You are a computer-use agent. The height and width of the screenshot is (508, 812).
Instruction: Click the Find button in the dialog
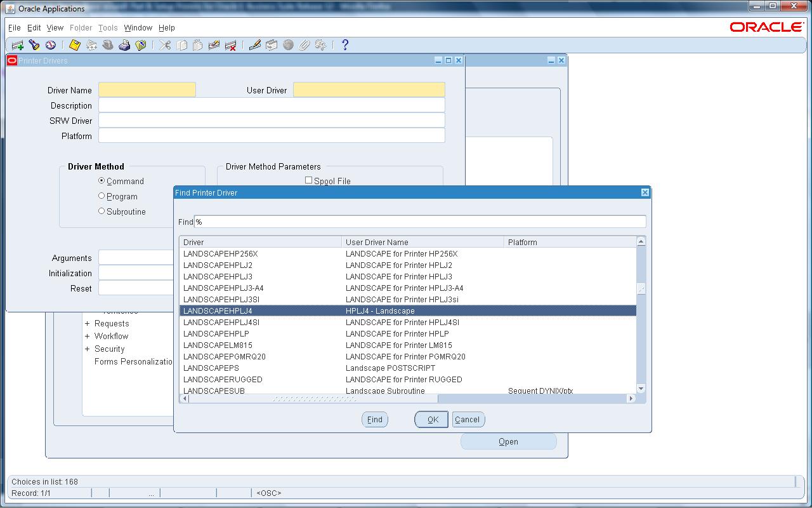(x=375, y=419)
